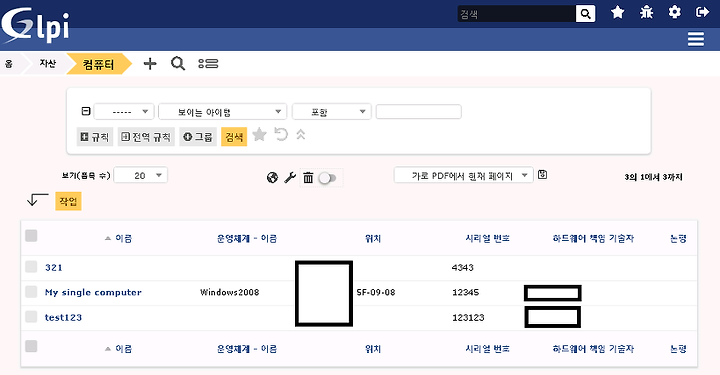720x375 pixels.
Task: Sort by 위치 in bottom header
Action: (373, 349)
